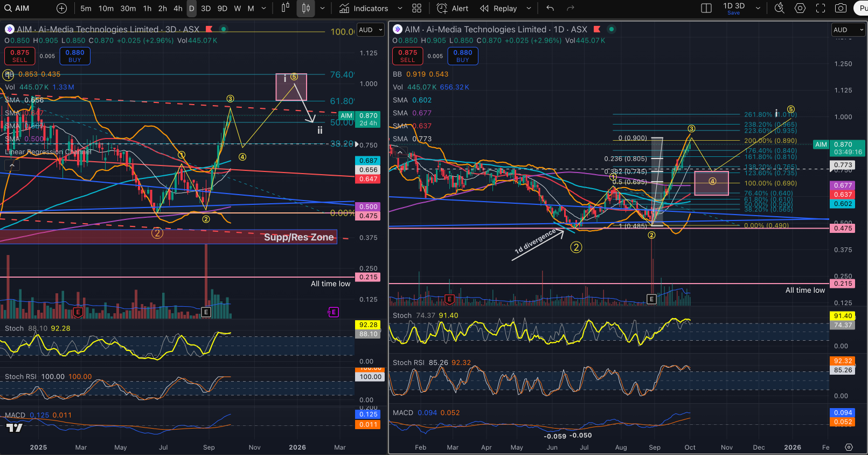Click the 0.880 BUY button on right chart
The width and height of the screenshot is (868, 455).
coord(462,56)
